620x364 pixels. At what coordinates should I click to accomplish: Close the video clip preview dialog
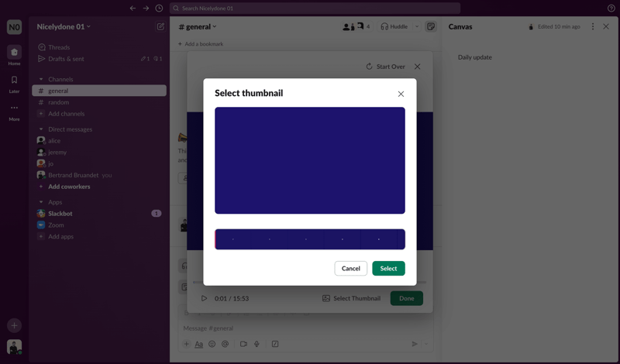[417, 67]
